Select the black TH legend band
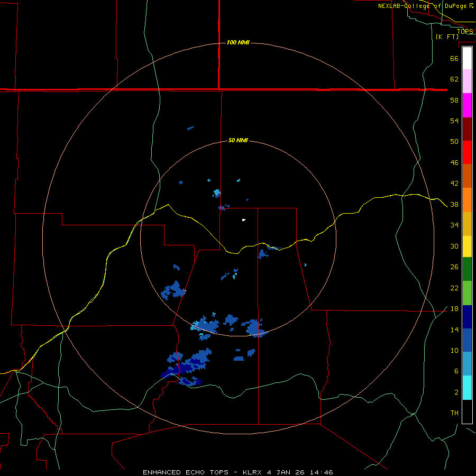476x476 pixels. tap(467, 411)
